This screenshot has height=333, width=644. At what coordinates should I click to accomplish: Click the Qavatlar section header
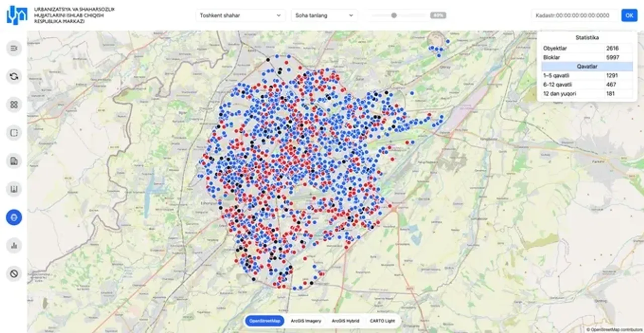point(587,66)
